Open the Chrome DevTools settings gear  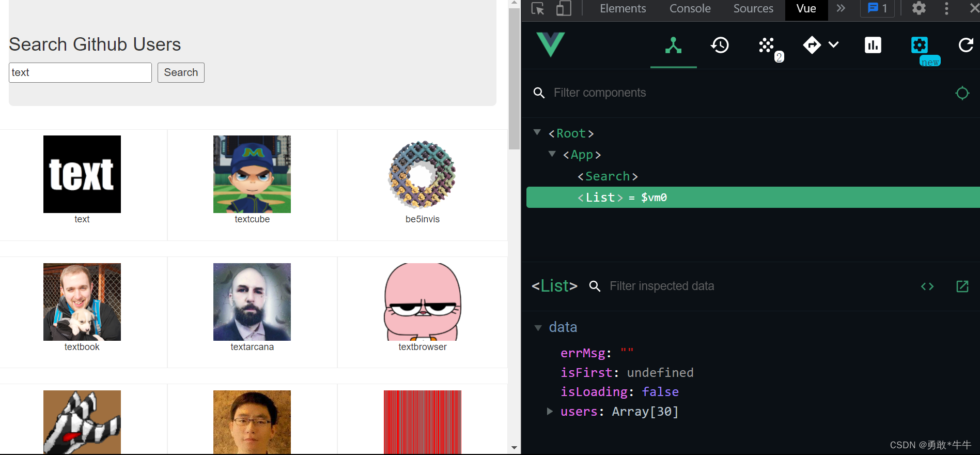[919, 8]
